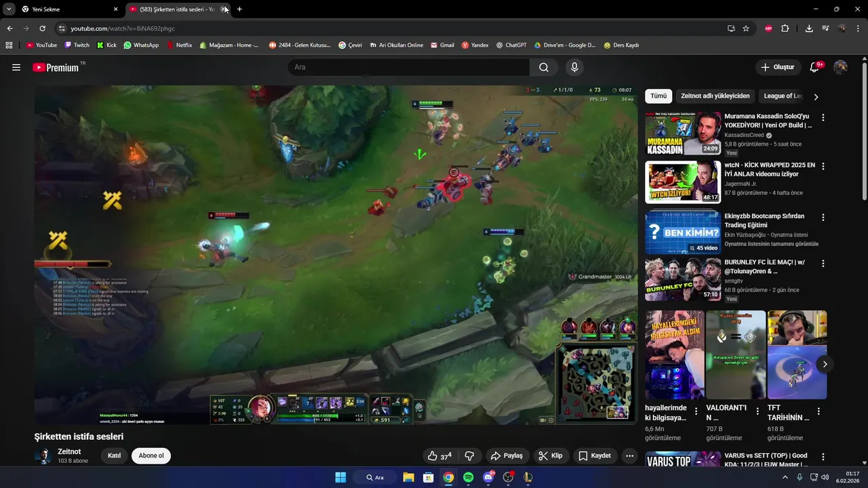This screenshot has width=868, height=488.
Task: Click the YouTube search magnifier button
Action: tap(544, 67)
